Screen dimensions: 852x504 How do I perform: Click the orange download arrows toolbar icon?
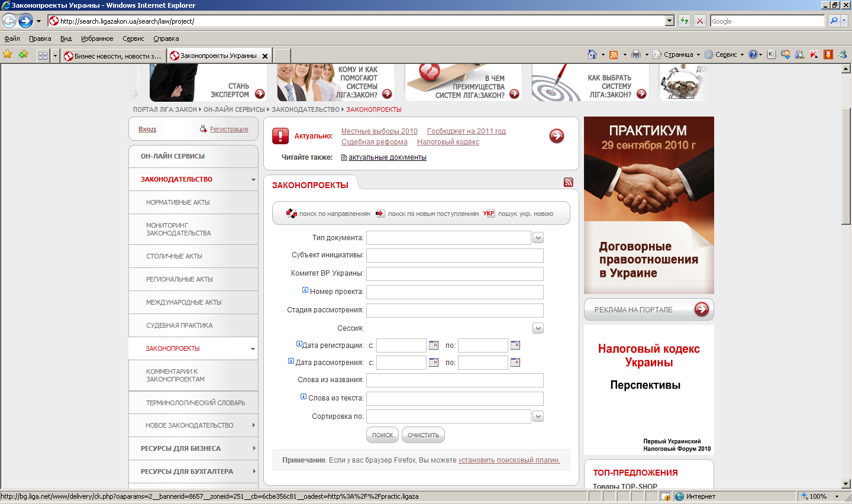(828, 54)
